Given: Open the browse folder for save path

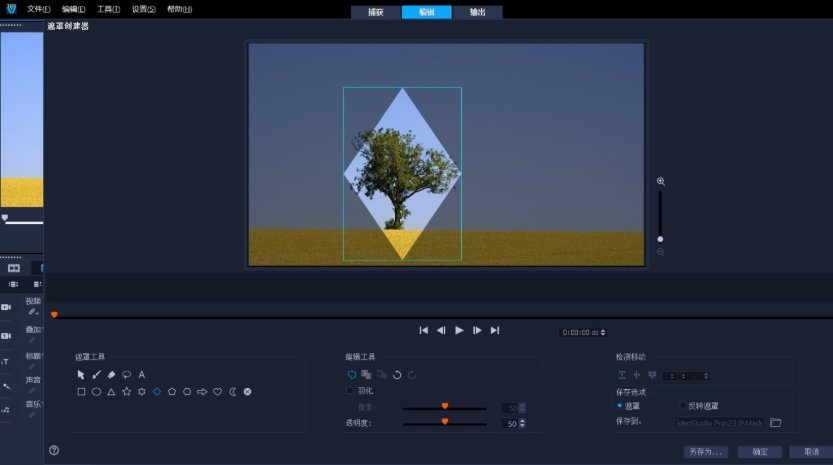Looking at the screenshot, I should [x=775, y=422].
